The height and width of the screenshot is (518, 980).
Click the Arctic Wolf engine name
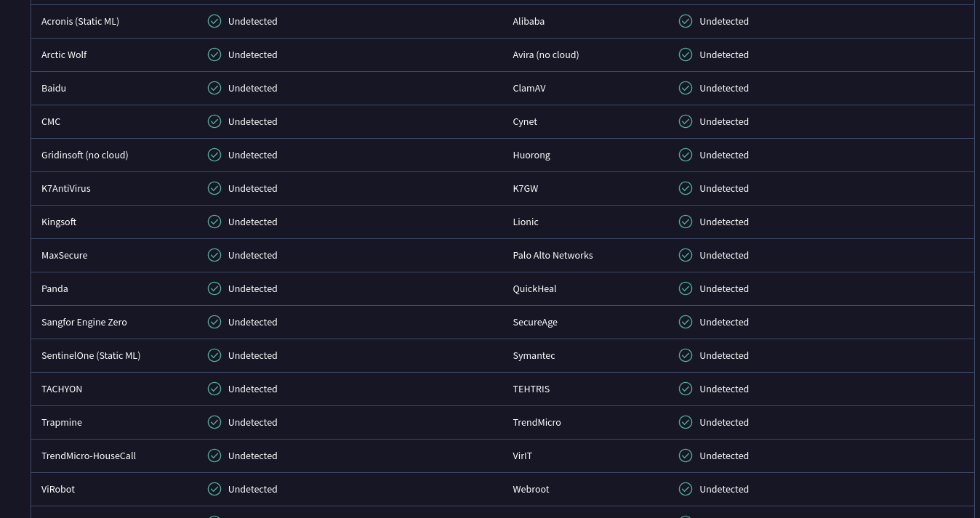pos(64,54)
